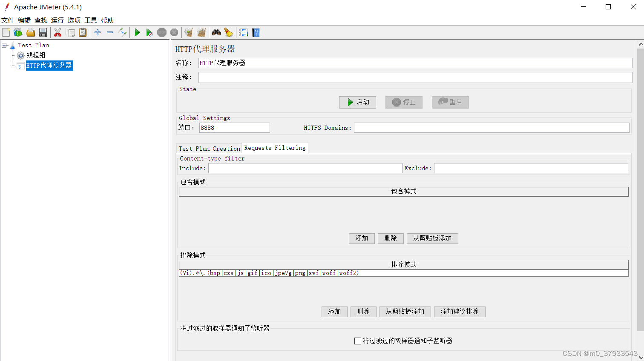Open the Templates icon in toolbar
Screen dimensions: 644x361
coord(18,32)
